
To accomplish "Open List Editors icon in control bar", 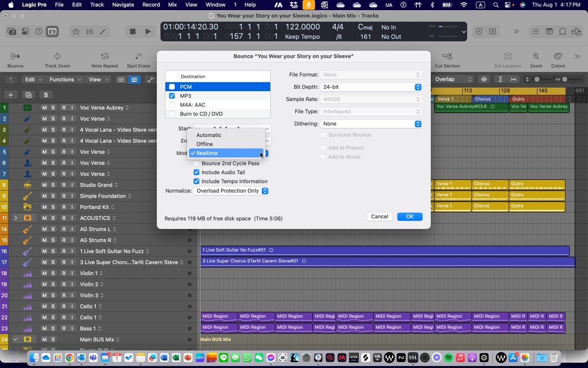I will (536, 31).
